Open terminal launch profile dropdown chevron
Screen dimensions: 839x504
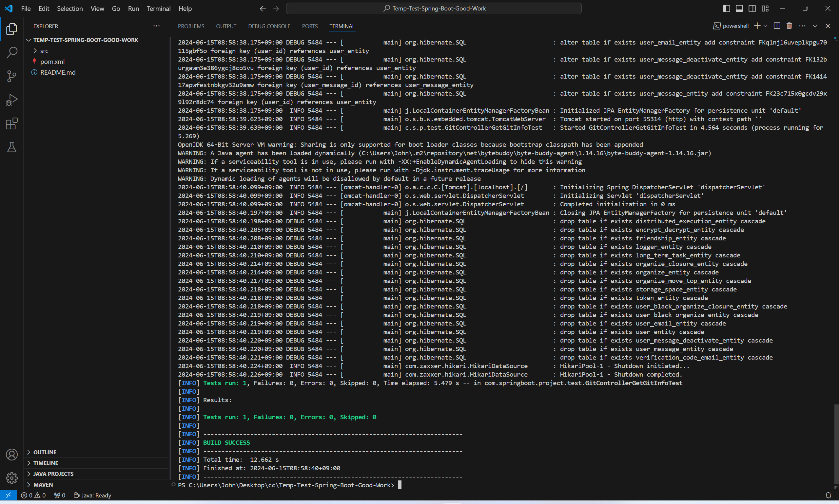pos(765,26)
